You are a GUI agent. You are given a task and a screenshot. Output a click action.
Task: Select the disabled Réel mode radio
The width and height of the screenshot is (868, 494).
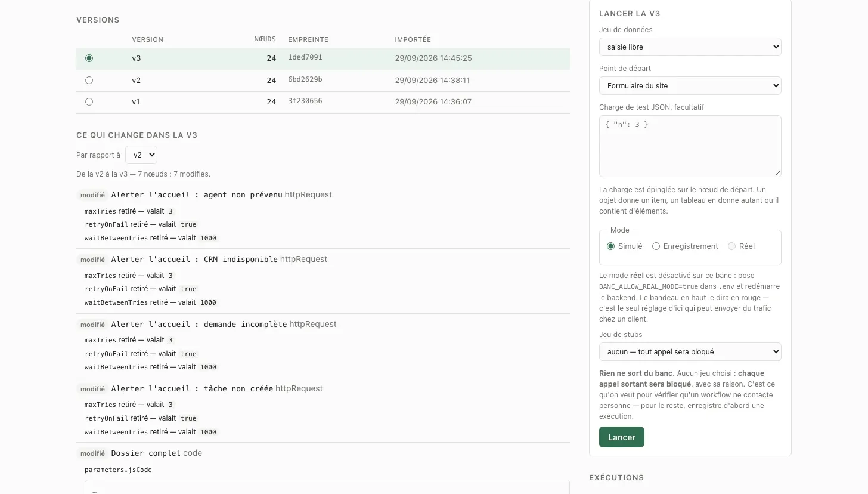(x=731, y=246)
